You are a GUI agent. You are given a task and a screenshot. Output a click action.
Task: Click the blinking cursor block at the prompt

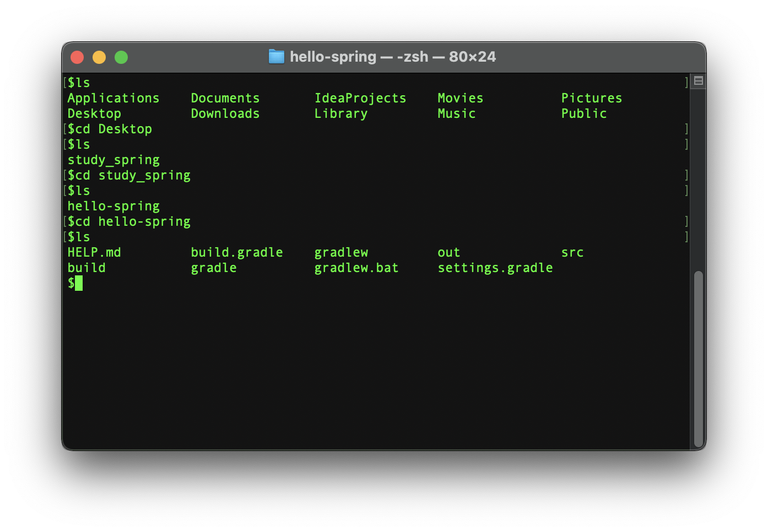(x=79, y=283)
